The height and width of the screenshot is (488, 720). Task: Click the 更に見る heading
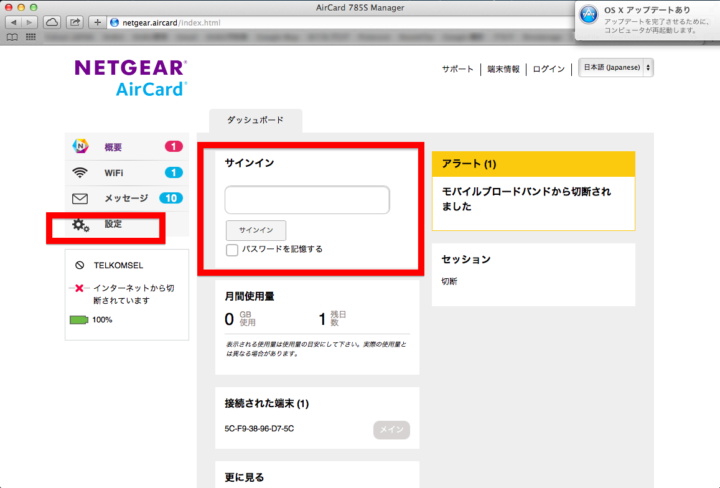[x=244, y=477]
